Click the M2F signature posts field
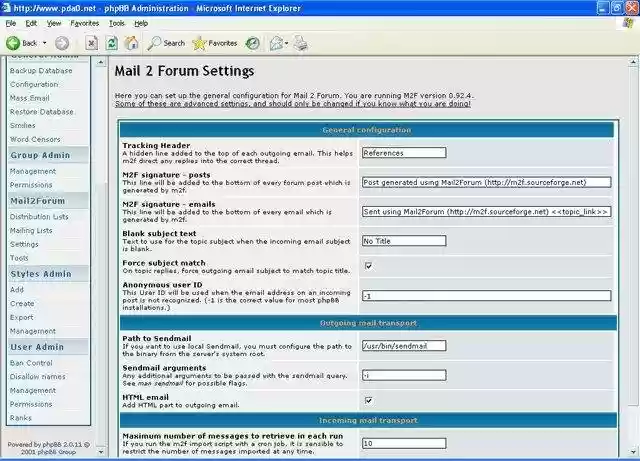Viewport: 640px width, 461px height. click(x=487, y=182)
